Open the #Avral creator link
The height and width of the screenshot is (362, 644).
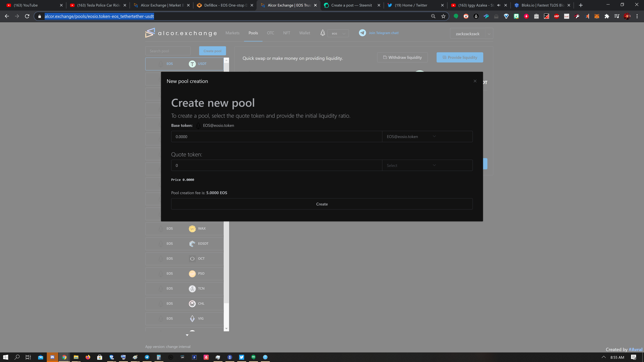(635, 350)
